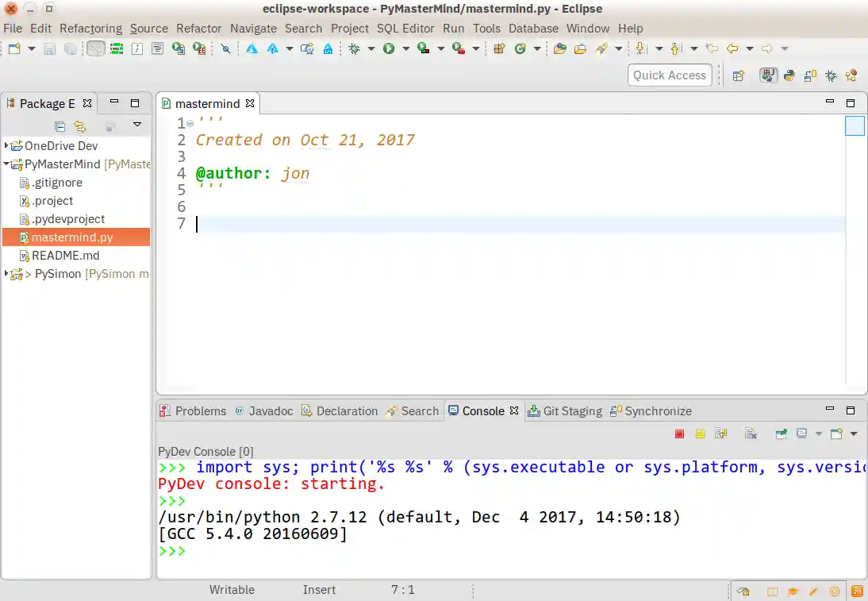The image size is (868, 601).
Task: Minimize the Console view
Action: point(829,410)
